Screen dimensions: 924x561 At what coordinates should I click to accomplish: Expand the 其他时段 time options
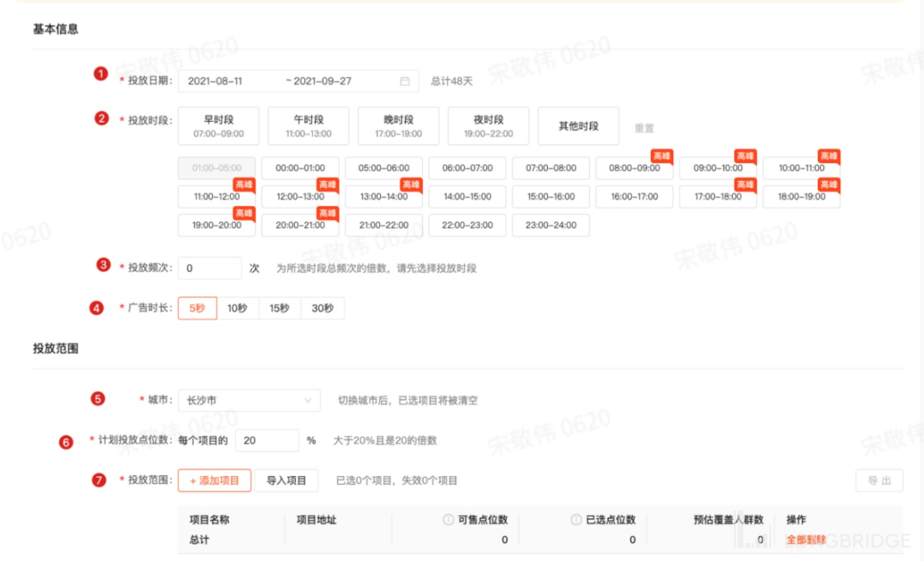coord(578,126)
